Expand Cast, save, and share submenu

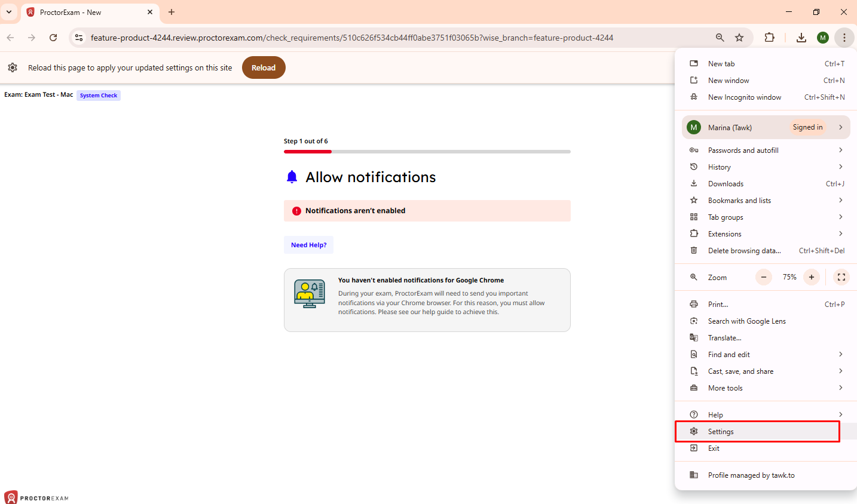[766, 371]
